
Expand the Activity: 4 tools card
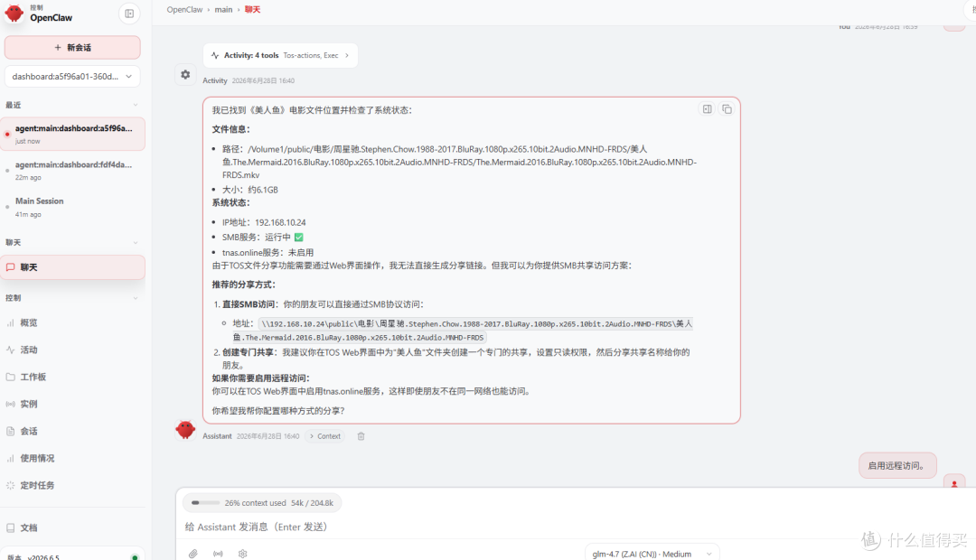[280, 55]
